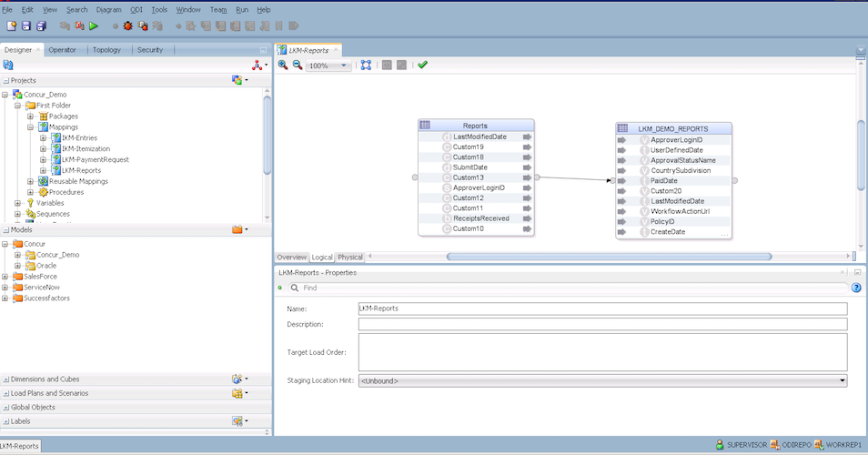Screen dimensions: 868x455
Task: Click the SUPERVISOR user status icon
Action: pyautogui.click(x=721, y=444)
